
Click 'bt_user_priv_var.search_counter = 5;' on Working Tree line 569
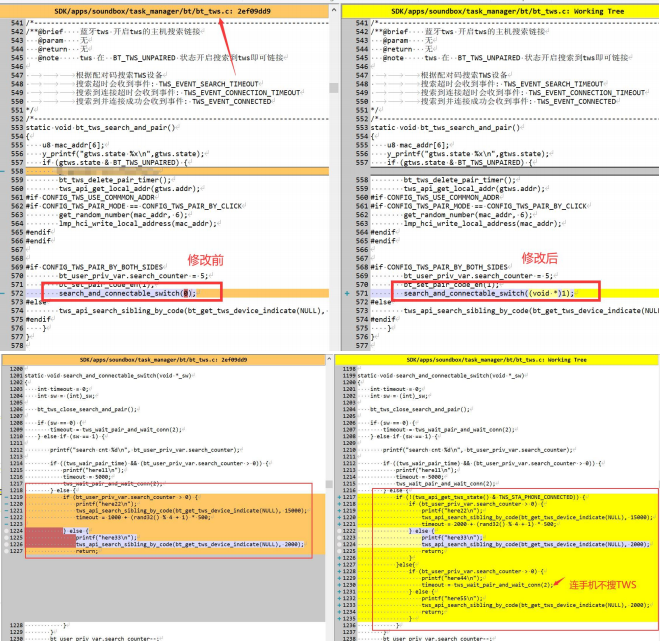coord(478,276)
